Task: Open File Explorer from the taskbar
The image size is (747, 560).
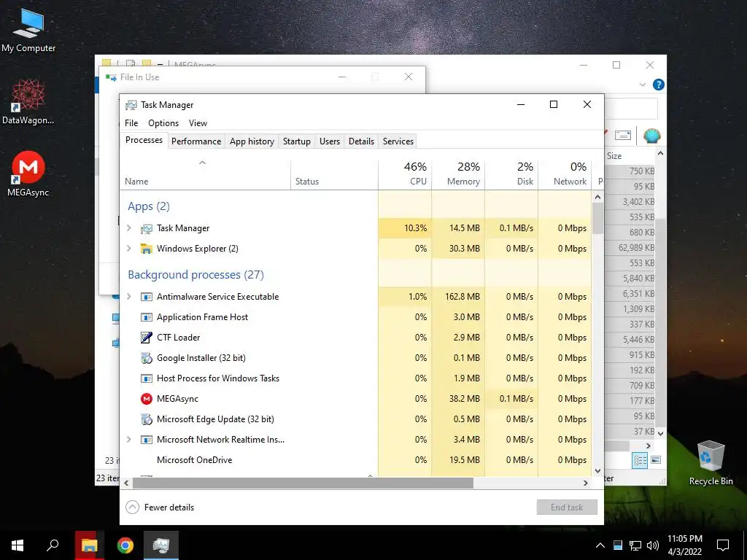Action: (x=89, y=545)
